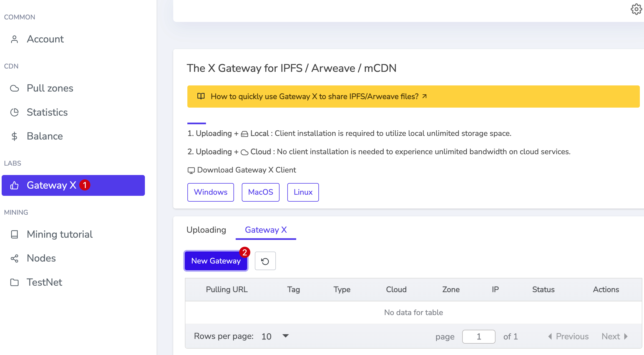Click the Pull zones cloud icon
This screenshot has height=355, width=644.
click(x=14, y=88)
